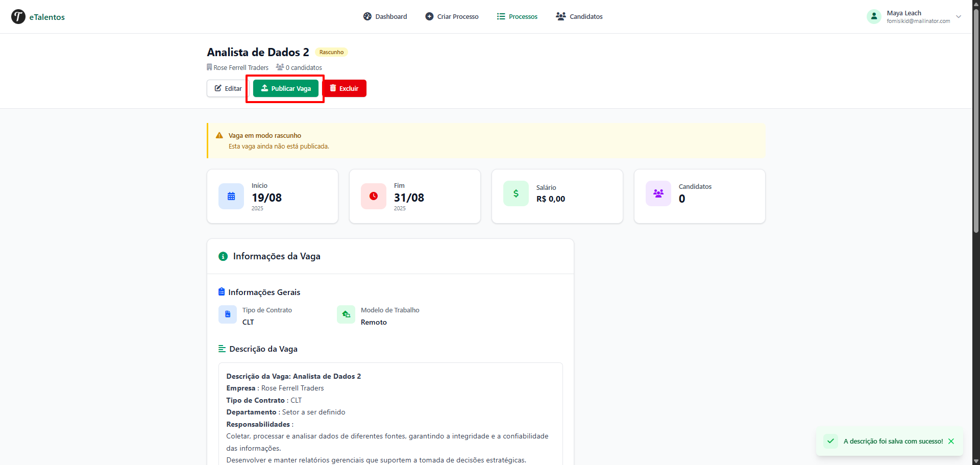Click the eTalentos logo icon

pyautogui.click(x=18, y=17)
